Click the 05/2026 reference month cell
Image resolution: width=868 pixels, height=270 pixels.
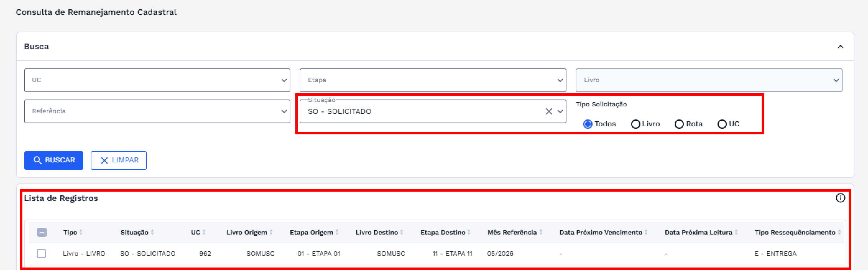(500, 254)
